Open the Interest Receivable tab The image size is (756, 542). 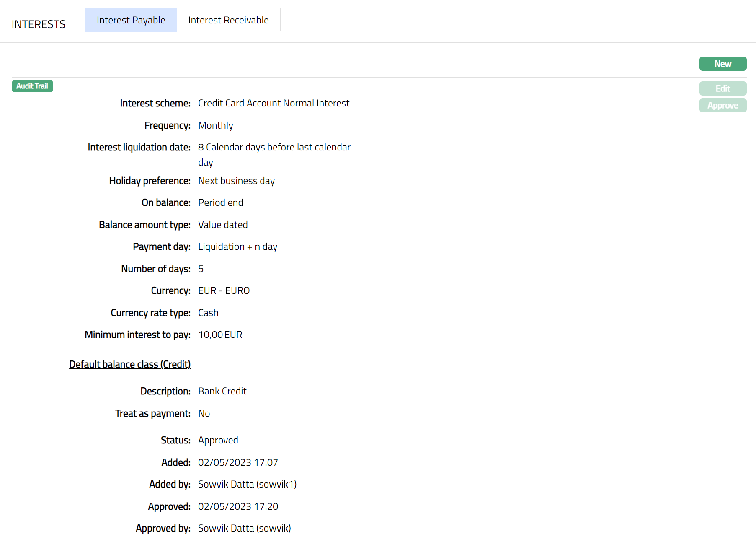click(x=228, y=20)
